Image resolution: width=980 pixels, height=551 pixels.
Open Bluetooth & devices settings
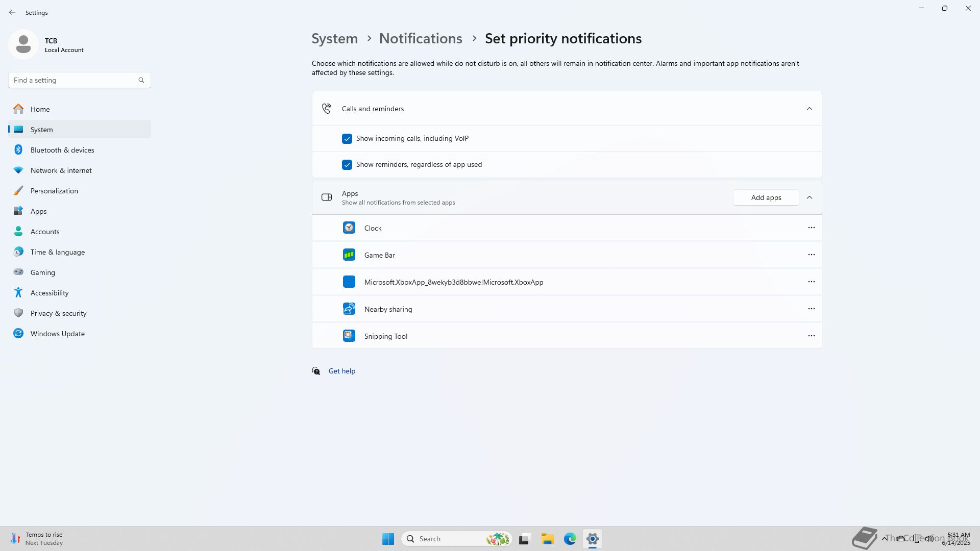click(x=62, y=150)
